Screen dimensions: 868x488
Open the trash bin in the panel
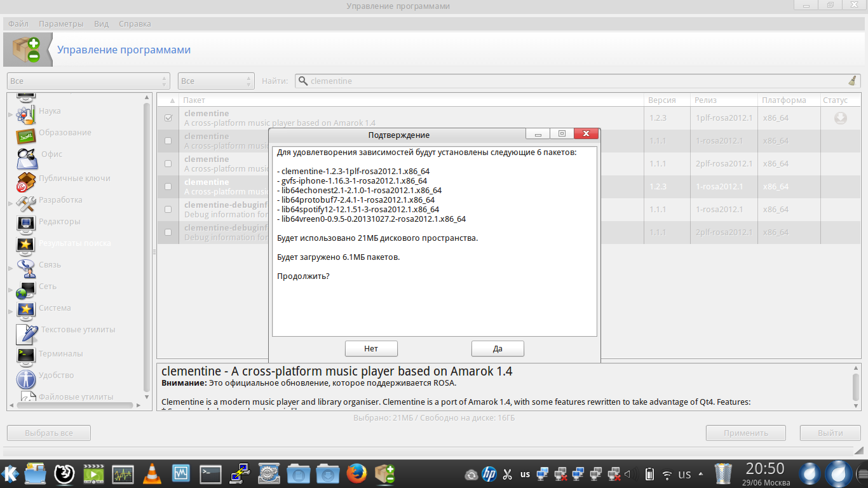[x=724, y=473]
